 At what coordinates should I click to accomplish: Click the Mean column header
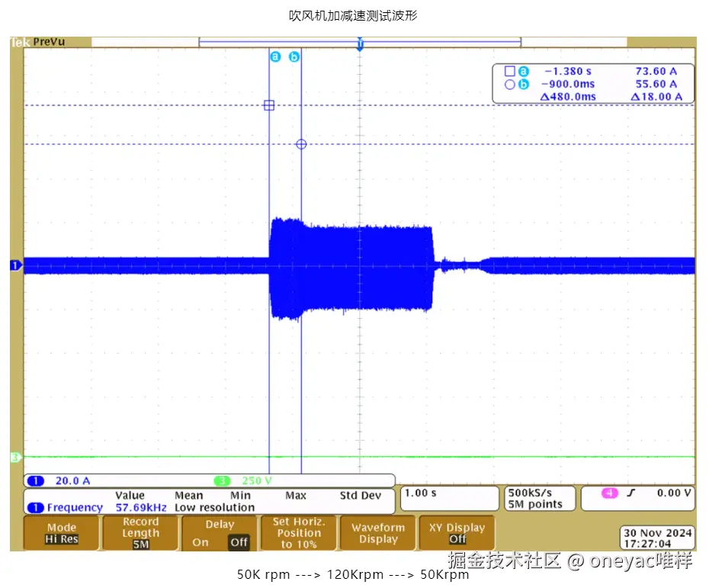189,496
